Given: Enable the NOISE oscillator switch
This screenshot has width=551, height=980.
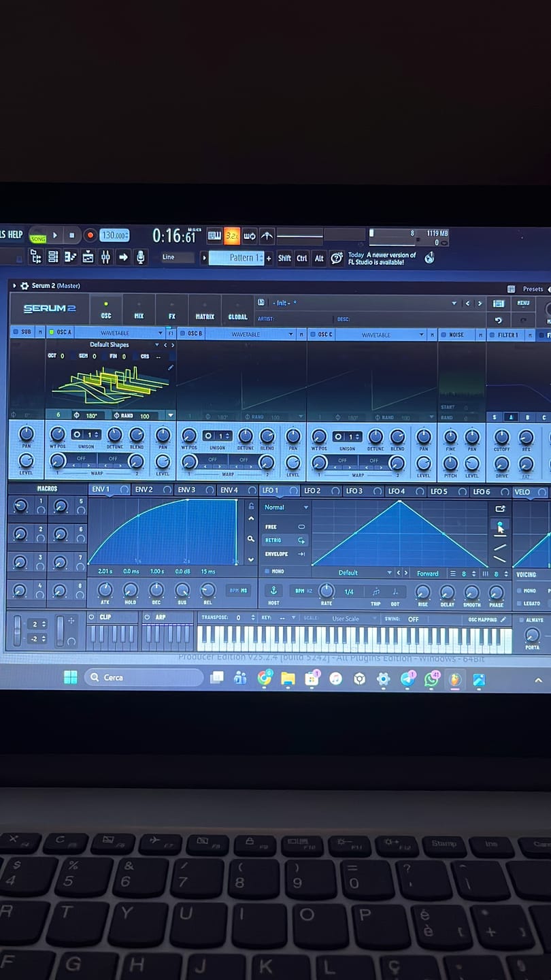Looking at the screenshot, I should (444, 335).
